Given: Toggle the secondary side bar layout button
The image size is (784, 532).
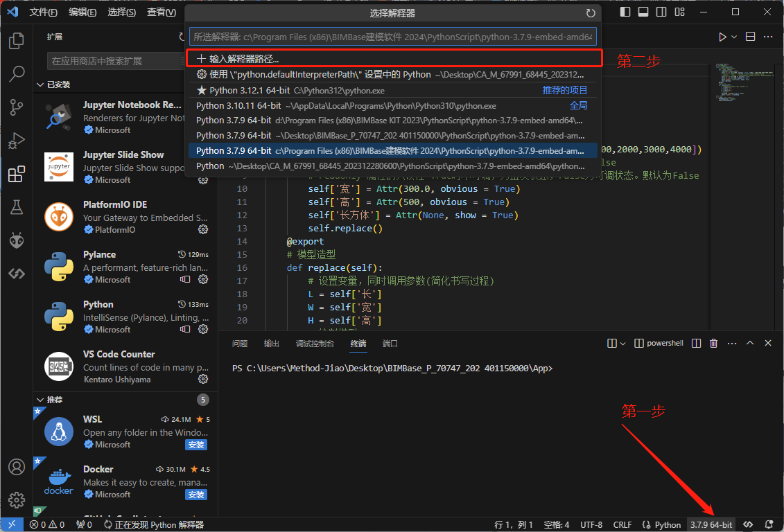Looking at the screenshot, I should coord(661,12).
